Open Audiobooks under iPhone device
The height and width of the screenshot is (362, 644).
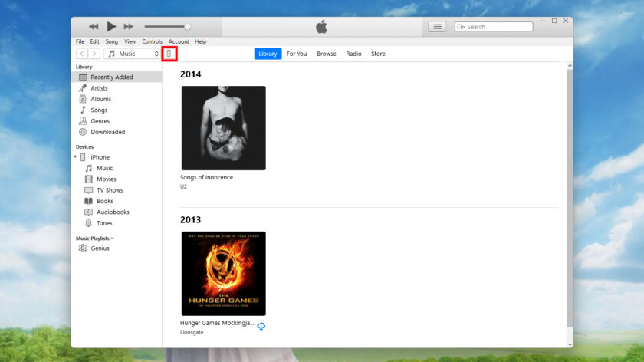[113, 212]
